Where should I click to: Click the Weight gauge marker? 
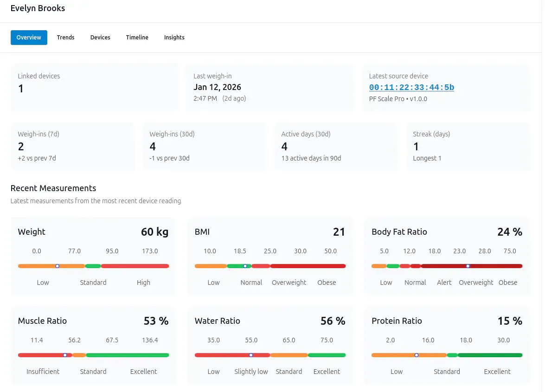pos(57,266)
